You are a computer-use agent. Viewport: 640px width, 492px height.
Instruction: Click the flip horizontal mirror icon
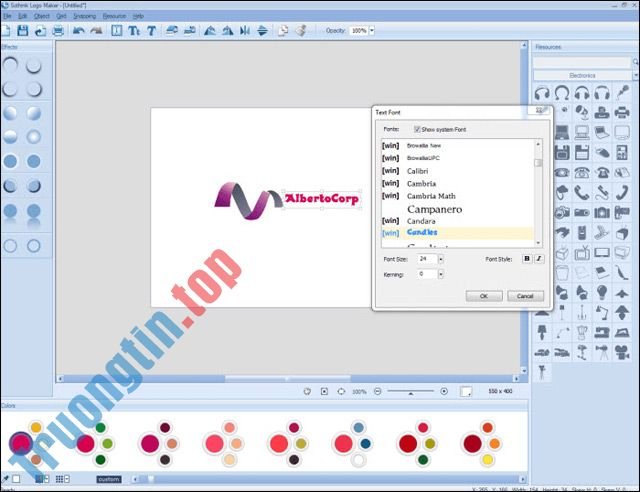[245, 31]
